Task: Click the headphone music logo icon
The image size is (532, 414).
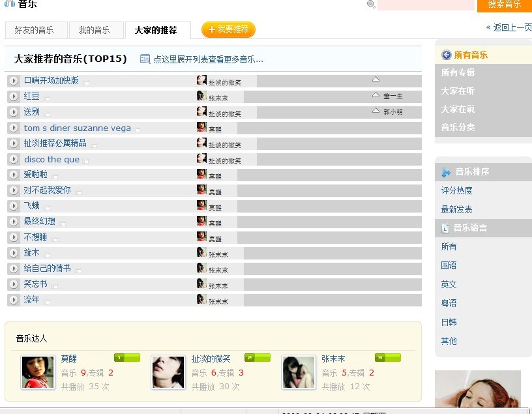Action: pos(10,3)
